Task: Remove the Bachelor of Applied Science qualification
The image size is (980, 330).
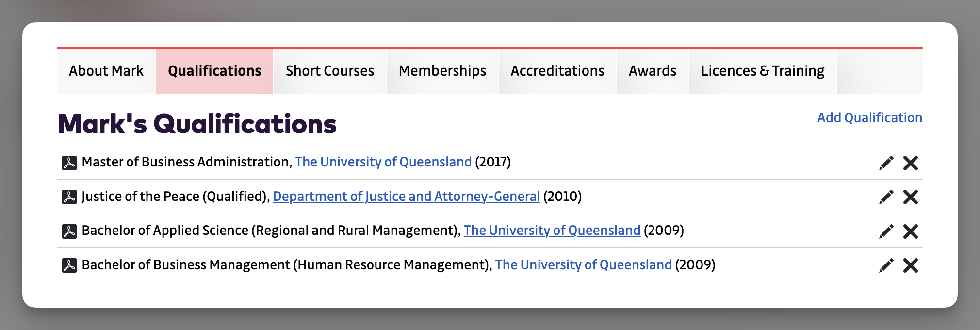Action: point(911,231)
